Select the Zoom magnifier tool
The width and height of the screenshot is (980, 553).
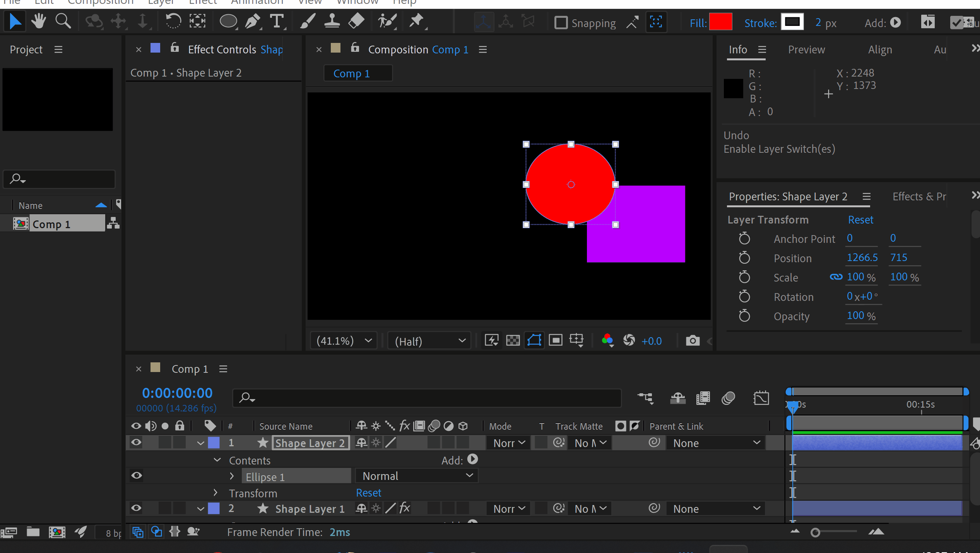click(x=63, y=21)
